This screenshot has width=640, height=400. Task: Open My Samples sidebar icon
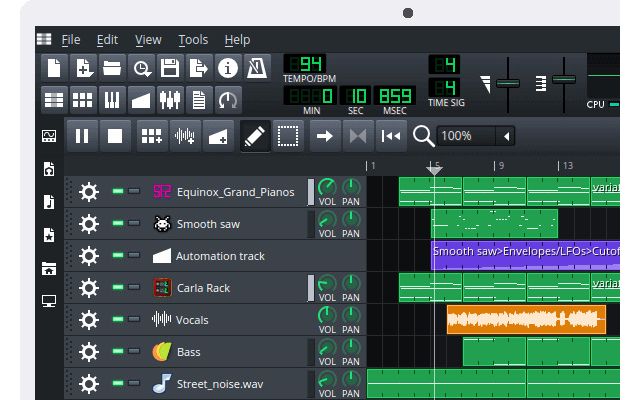pyautogui.click(x=49, y=202)
